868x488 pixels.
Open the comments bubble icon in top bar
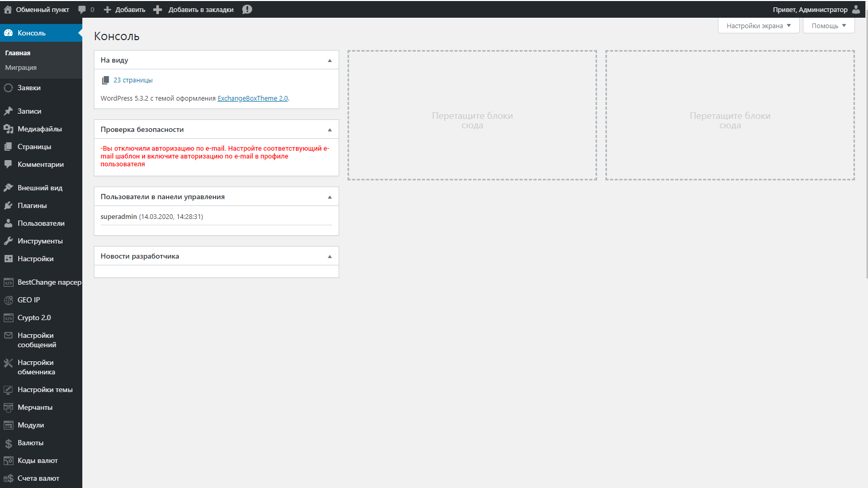[x=82, y=9]
